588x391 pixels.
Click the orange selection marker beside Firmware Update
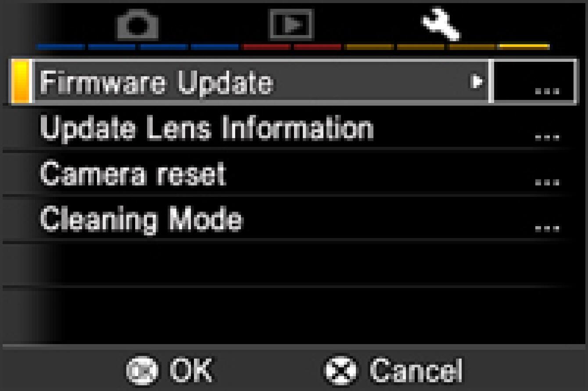pyautogui.click(x=20, y=82)
